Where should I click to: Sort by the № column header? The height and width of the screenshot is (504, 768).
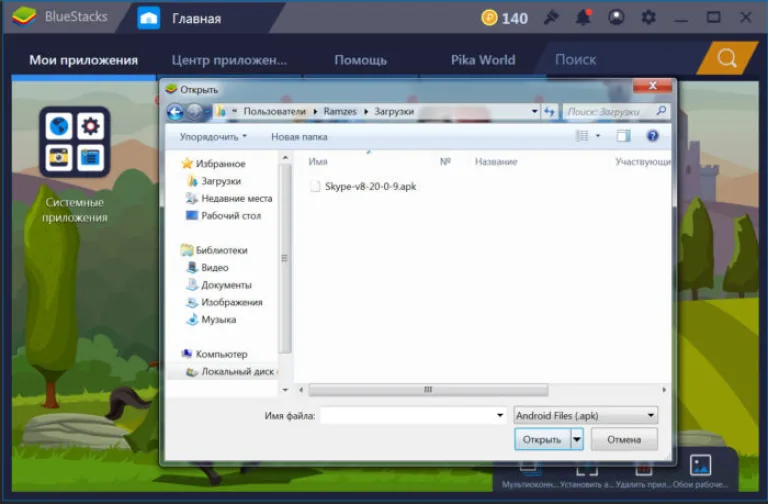pos(445,161)
